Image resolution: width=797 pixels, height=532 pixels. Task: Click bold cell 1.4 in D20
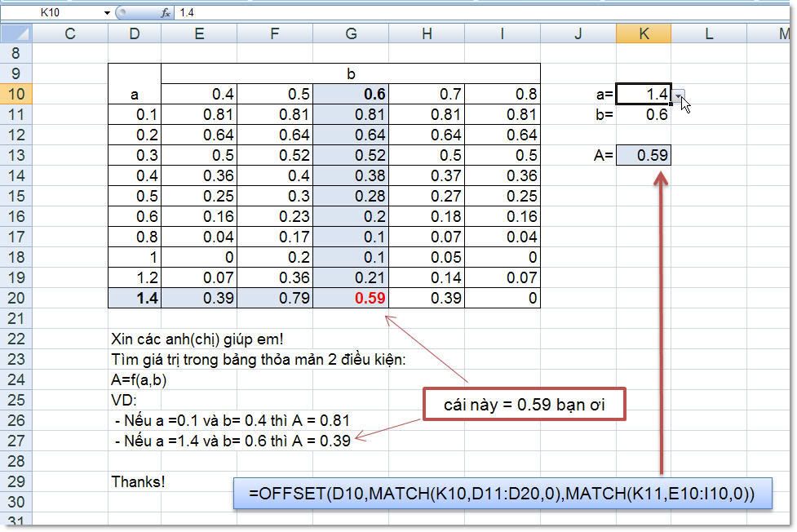tap(135, 298)
